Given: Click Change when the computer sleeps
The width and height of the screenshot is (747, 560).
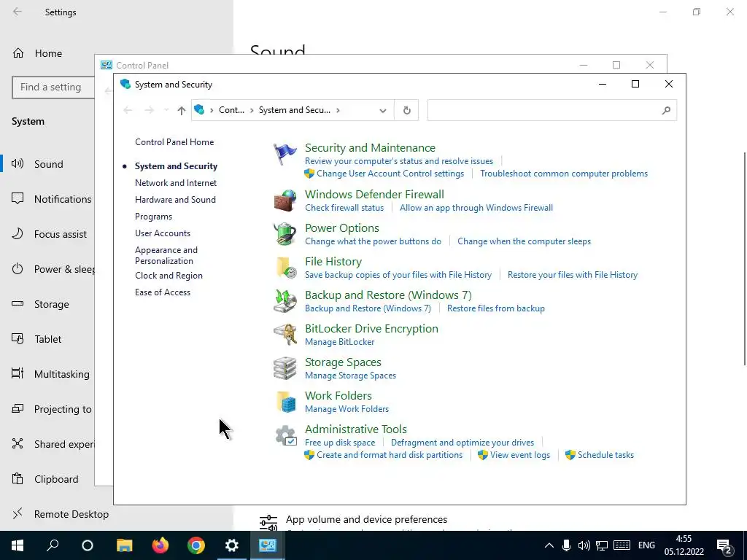Looking at the screenshot, I should [524, 241].
